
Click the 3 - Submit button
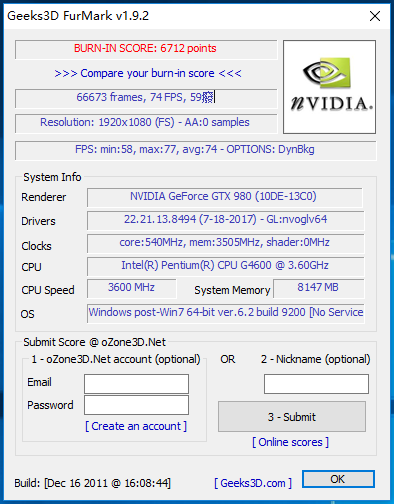292,417
